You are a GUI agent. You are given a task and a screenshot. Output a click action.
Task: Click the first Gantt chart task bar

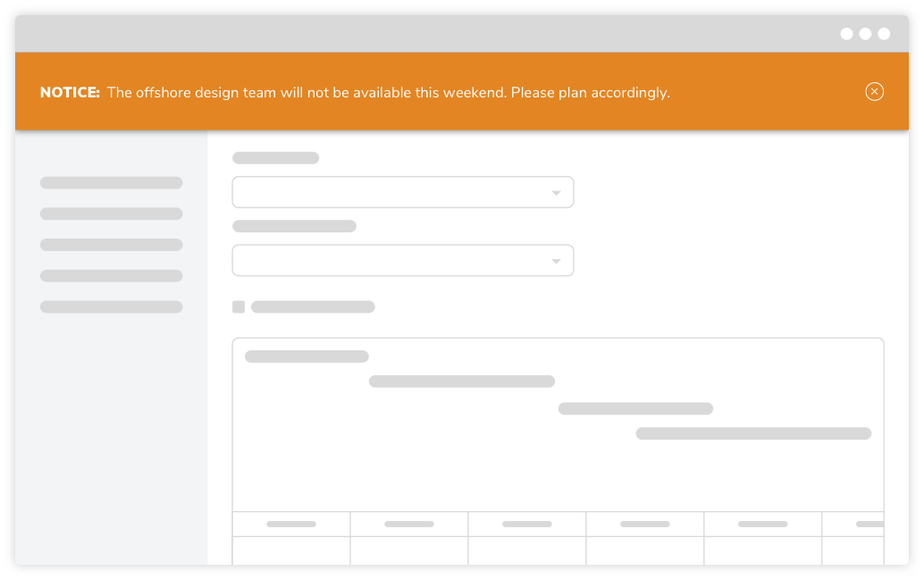[x=307, y=357]
